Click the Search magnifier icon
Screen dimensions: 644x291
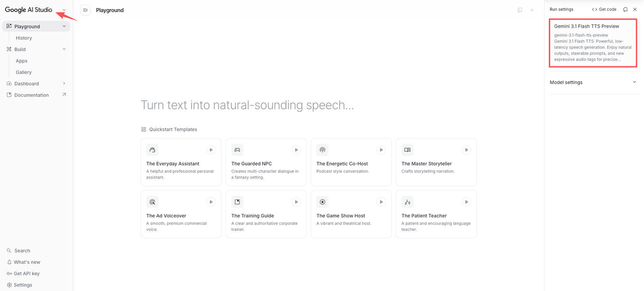(x=9, y=251)
